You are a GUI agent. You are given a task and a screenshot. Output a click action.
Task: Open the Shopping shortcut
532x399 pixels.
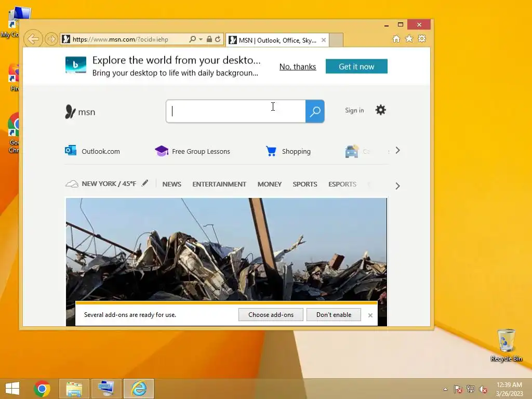(x=288, y=151)
